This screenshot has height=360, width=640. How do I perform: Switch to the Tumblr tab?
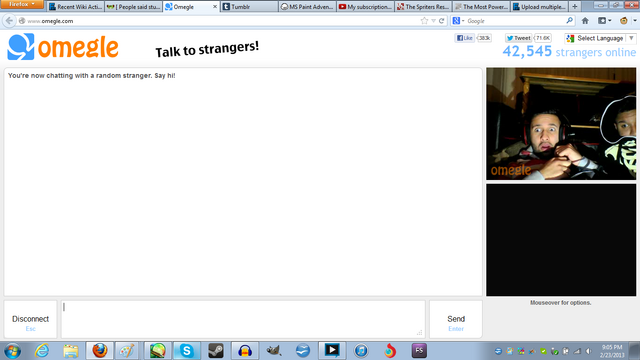pyautogui.click(x=249, y=7)
